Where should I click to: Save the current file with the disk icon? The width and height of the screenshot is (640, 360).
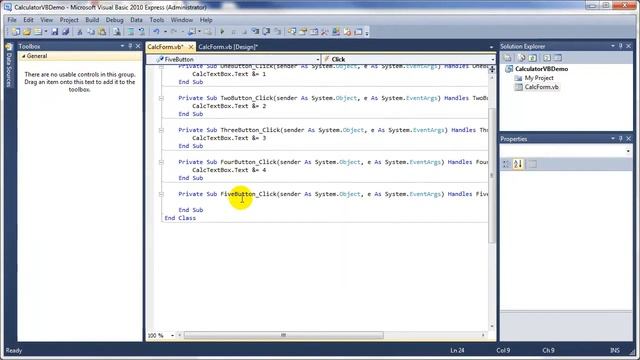(x=55, y=32)
